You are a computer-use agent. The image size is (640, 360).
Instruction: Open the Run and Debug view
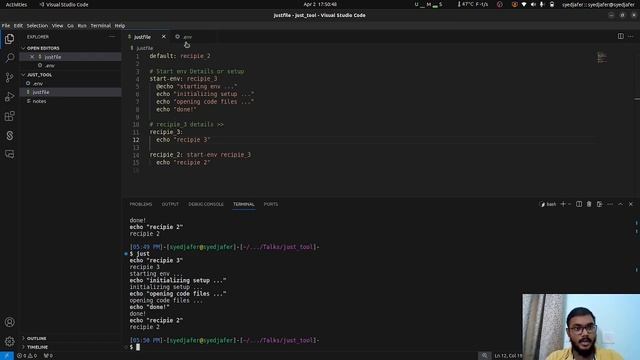click(x=9, y=97)
